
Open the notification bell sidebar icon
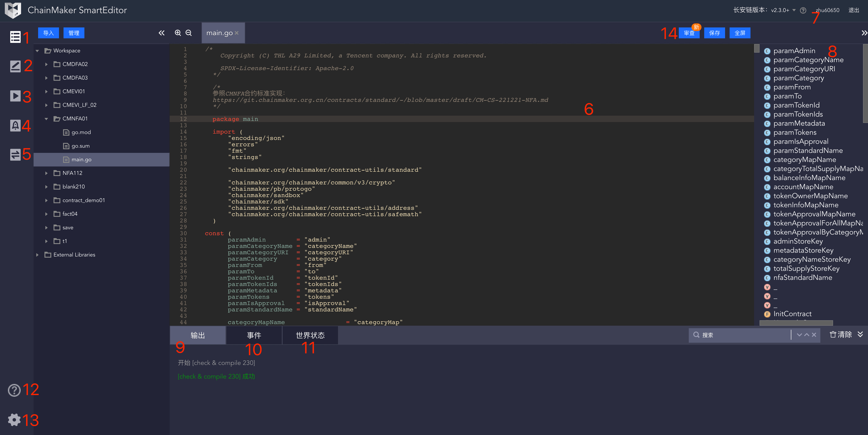(15, 125)
